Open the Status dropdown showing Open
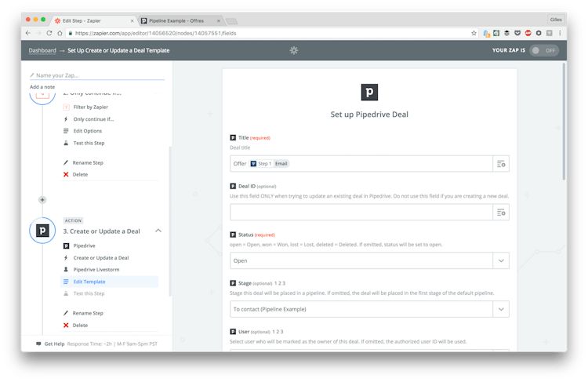 [369, 260]
